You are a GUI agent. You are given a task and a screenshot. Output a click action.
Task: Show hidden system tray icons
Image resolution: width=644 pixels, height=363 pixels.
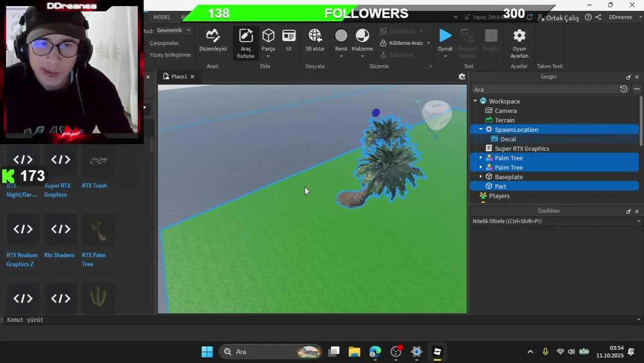(x=530, y=352)
